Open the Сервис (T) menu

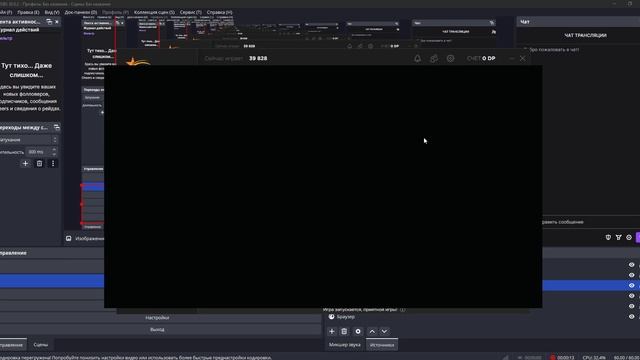click(x=191, y=12)
